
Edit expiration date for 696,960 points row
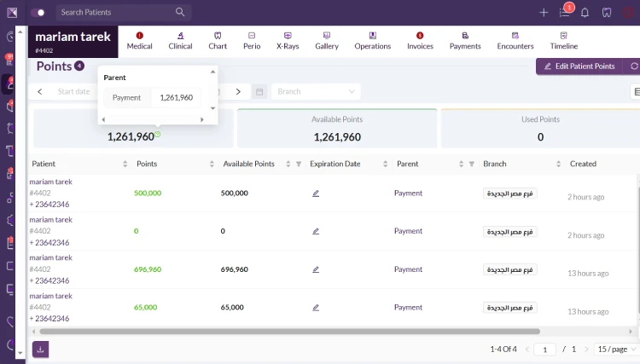pos(316,270)
